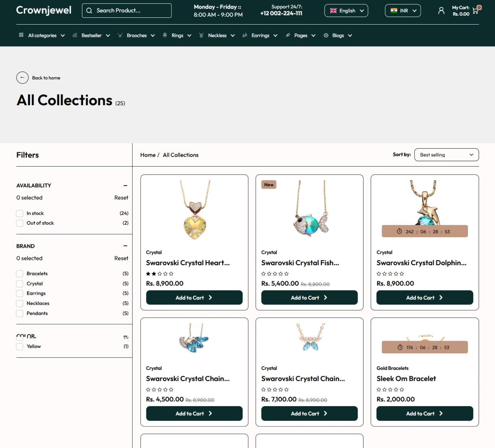This screenshot has height=448, width=495.
Task: Click the All categories grid icon
Action: click(21, 35)
